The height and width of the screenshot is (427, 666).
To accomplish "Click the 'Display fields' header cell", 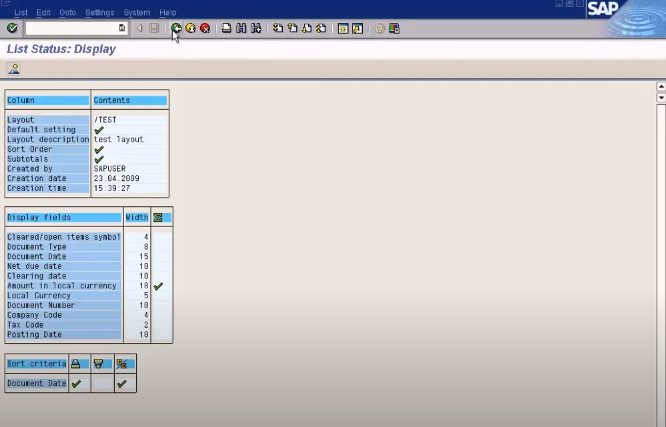I will click(x=64, y=218).
